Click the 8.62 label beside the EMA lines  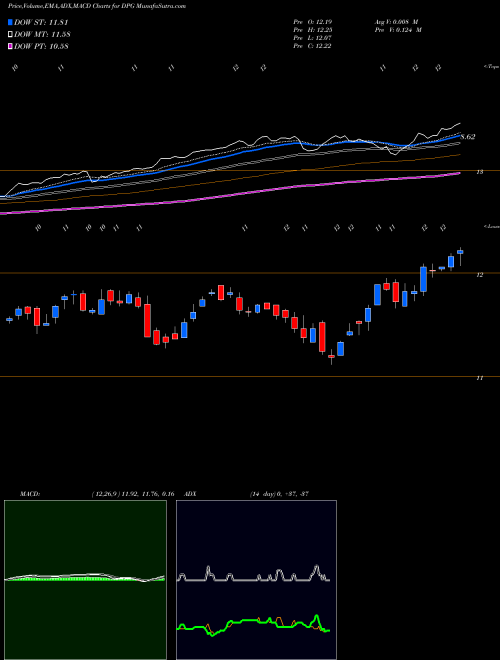[468, 137]
